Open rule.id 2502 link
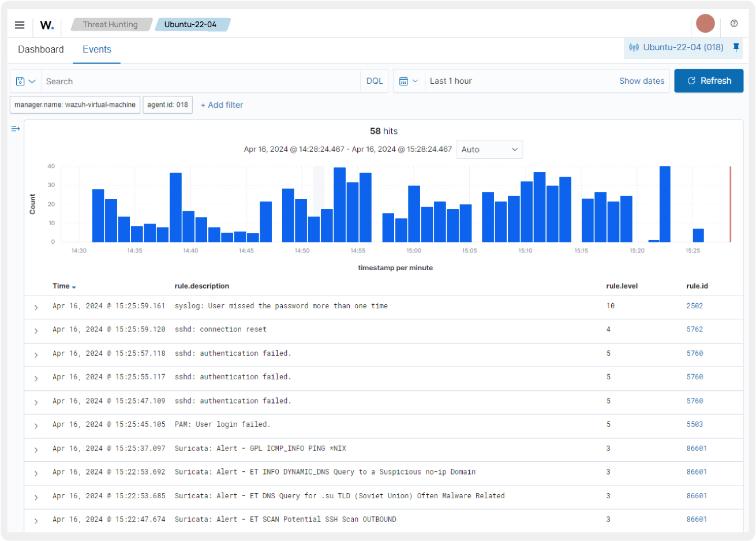Screen dimensions: 756x541 (x=695, y=306)
